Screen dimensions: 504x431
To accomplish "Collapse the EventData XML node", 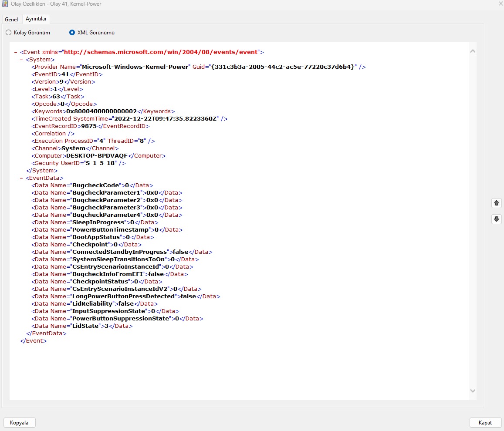I will pos(22,178).
